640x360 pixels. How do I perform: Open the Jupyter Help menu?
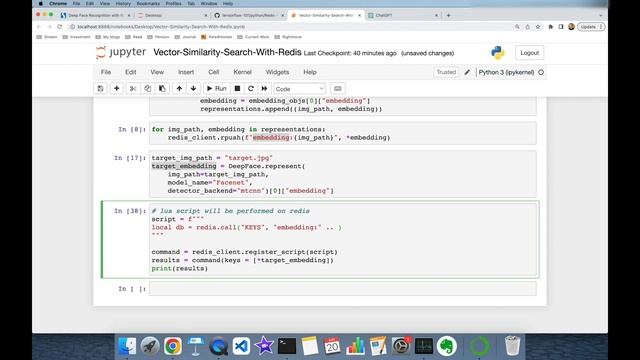coord(310,72)
